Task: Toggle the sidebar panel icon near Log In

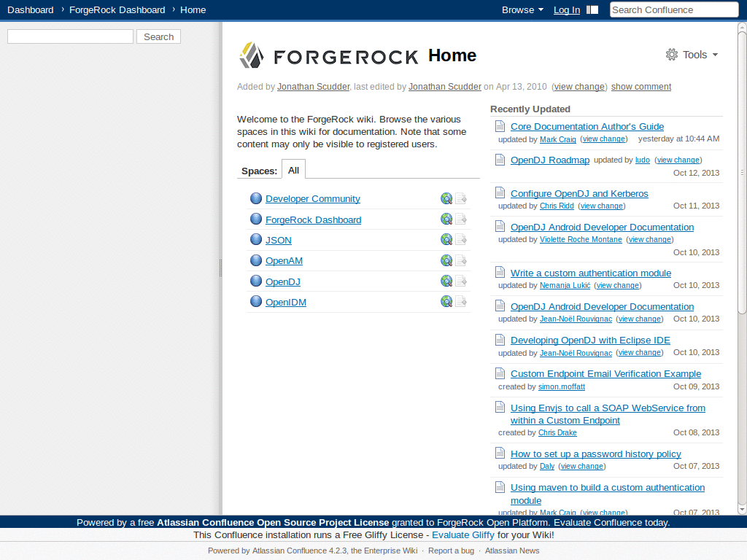Action: pyautogui.click(x=592, y=10)
